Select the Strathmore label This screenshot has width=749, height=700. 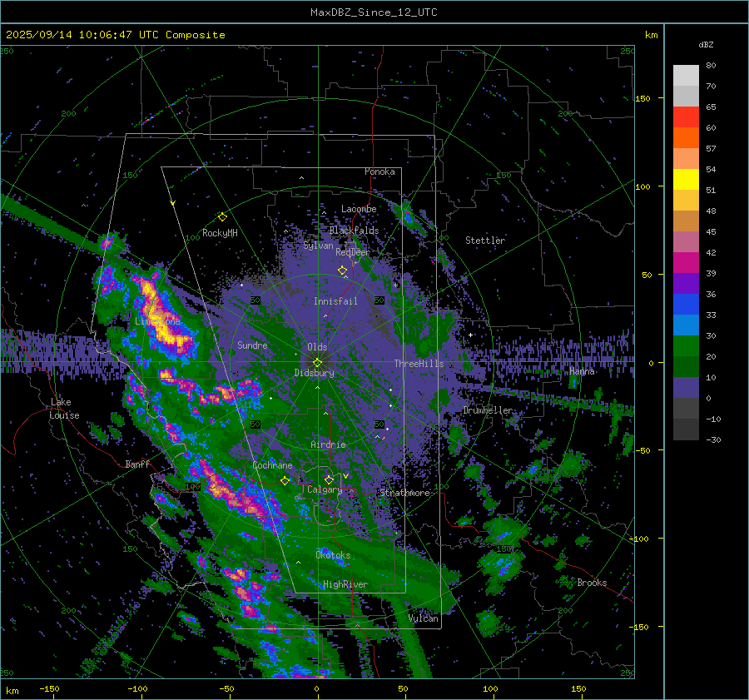pyautogui.click(x=404, y=493)
